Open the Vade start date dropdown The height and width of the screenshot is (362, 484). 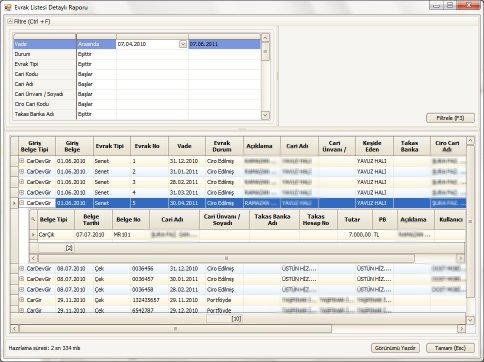pyautogui.click(x=183, y=44)
